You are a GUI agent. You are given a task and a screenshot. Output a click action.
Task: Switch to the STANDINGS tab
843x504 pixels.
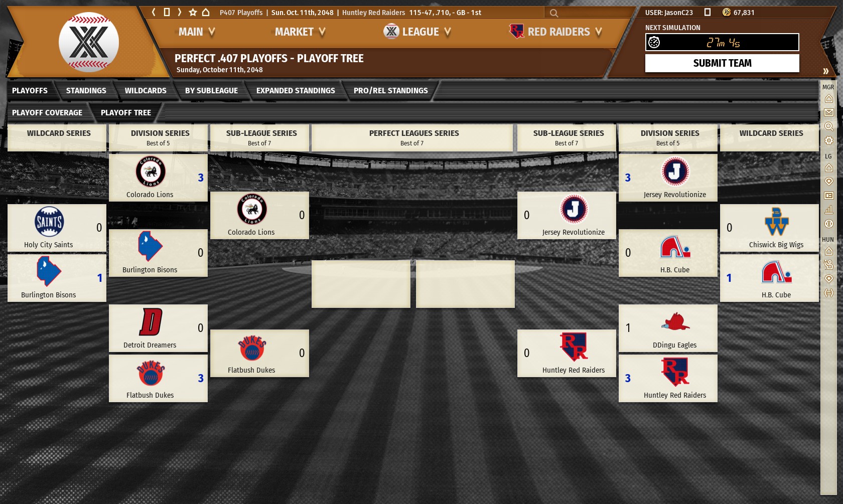[x=86, y=91]
